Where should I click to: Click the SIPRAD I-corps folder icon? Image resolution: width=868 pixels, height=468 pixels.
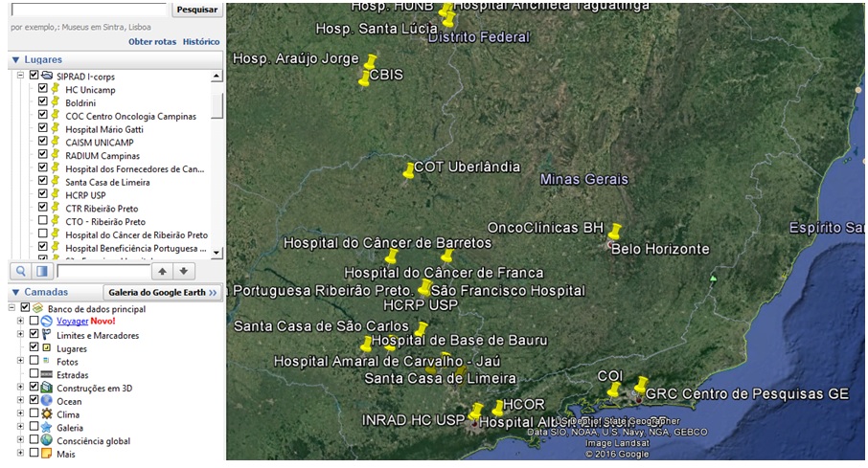click(x=47, y=76)
